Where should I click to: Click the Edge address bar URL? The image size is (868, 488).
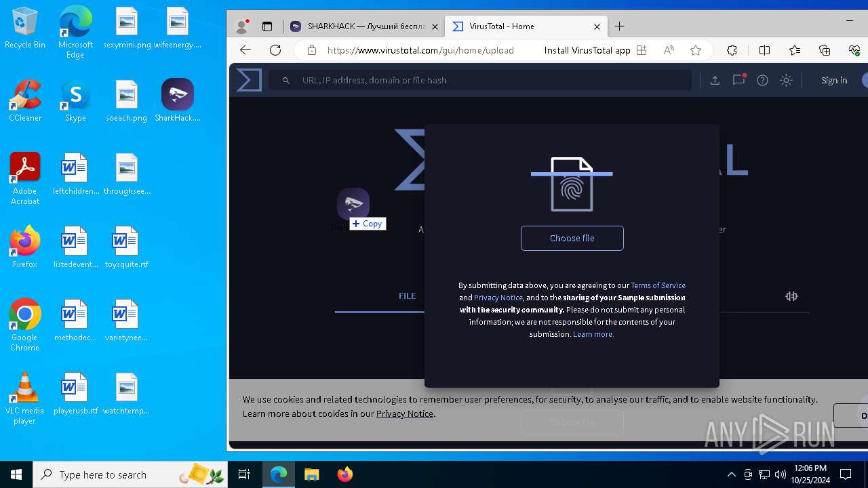click(x=420, y=50)
